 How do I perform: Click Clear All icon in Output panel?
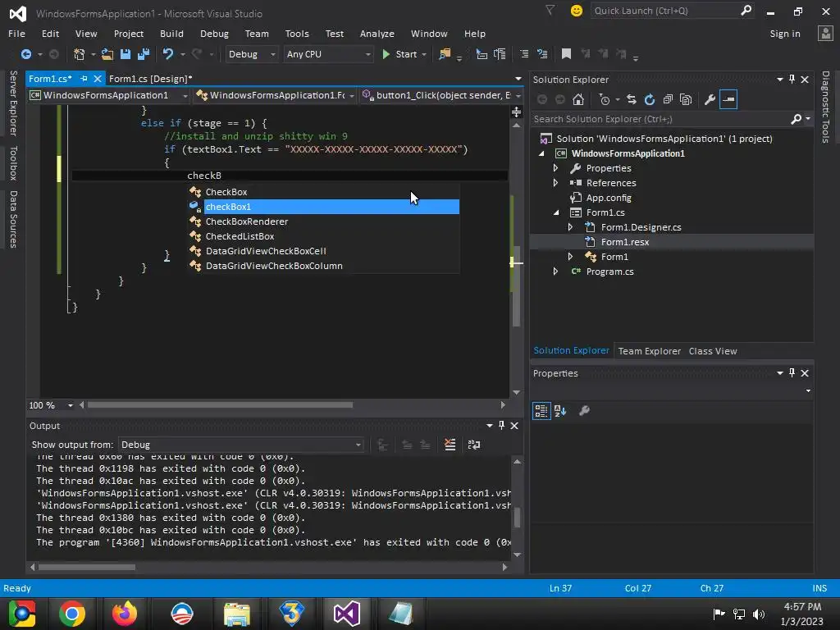pyautogui.click(x=450, y=445)
